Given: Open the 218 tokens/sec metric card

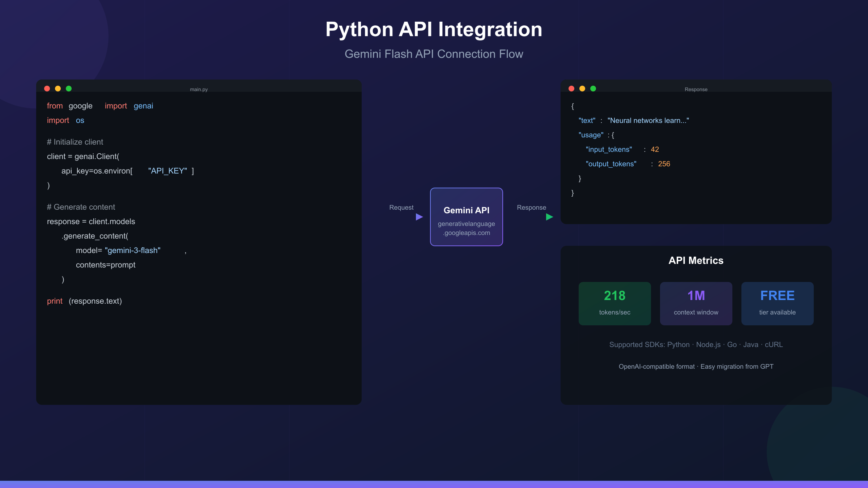Looking at the screenshot, I should pyautogui.click(x=614, y=303).
